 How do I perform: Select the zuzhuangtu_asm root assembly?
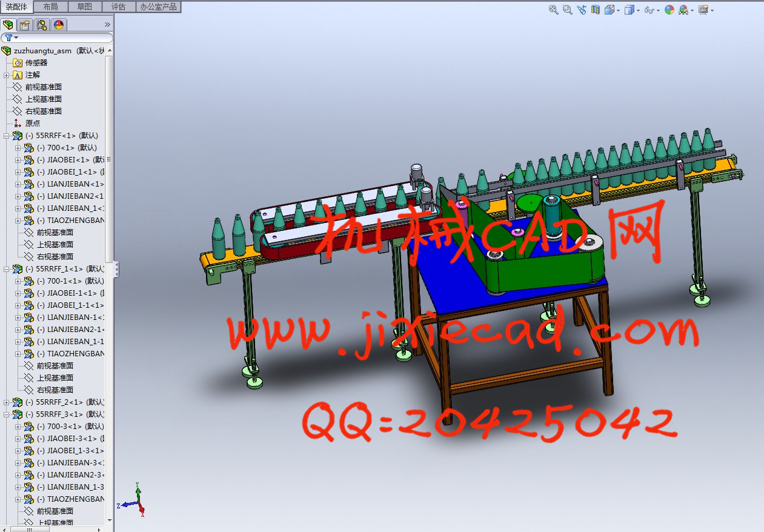(x=42, y=51)
